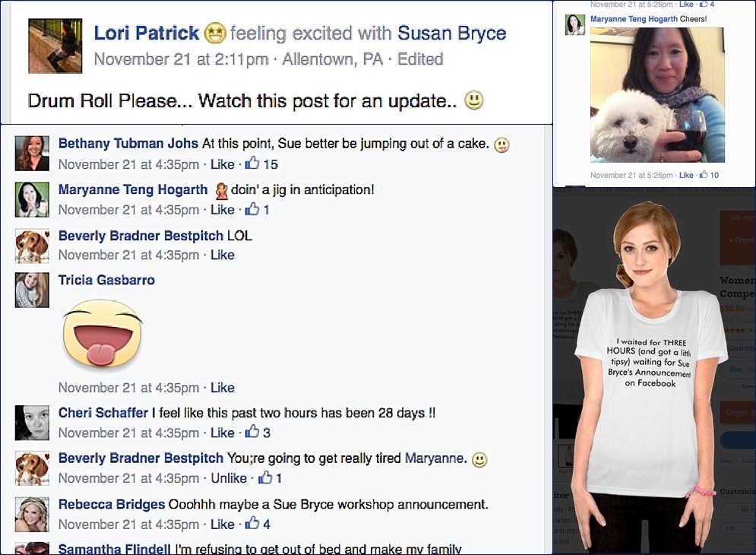View the 15 likes thumbs-up on Bethany's comment

click(261, 164)
